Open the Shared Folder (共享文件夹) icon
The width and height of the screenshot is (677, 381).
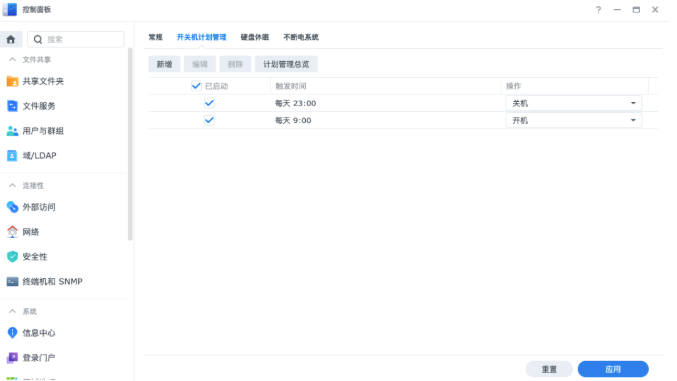12,81
